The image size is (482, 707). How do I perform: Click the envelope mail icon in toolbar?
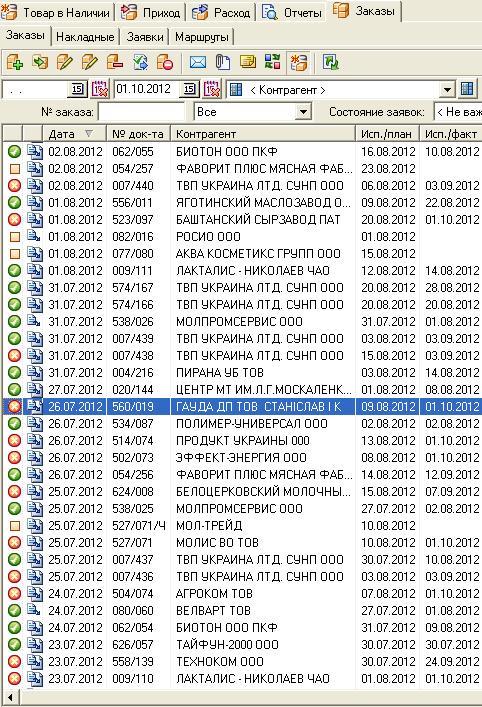[197, 62]
